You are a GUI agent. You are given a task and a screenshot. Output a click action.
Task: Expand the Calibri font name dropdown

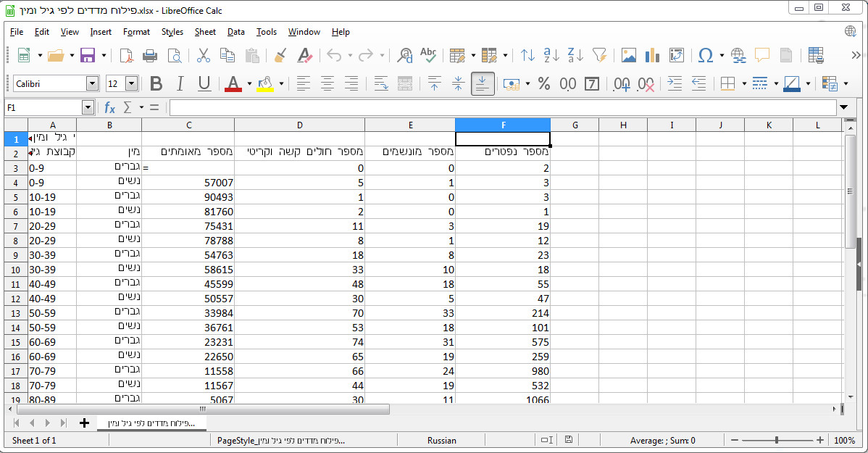(92, 84)
